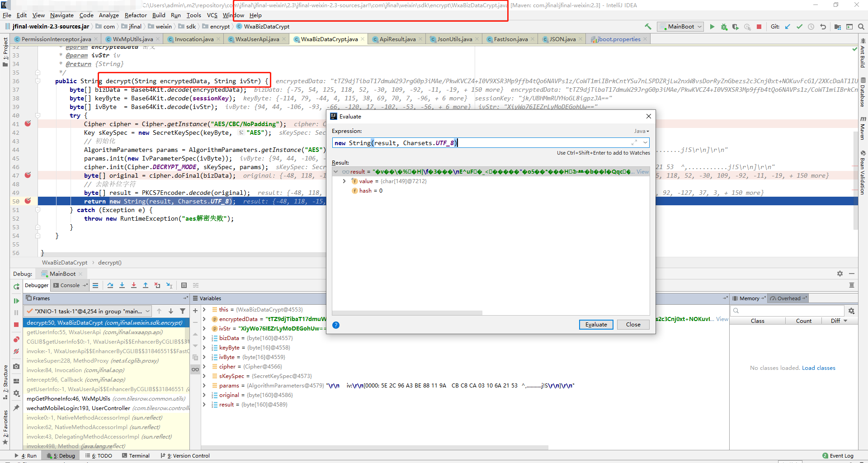Click the Step Over debug icon

(x=110, y=285)
